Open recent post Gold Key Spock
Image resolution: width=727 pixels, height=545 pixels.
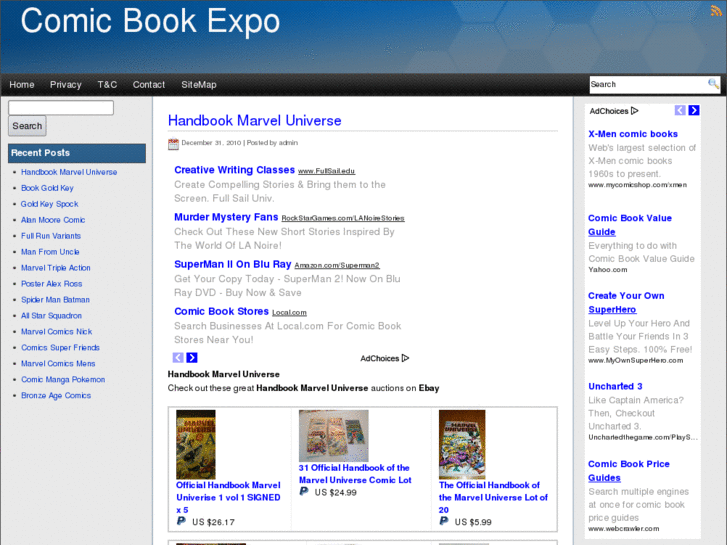50,204
